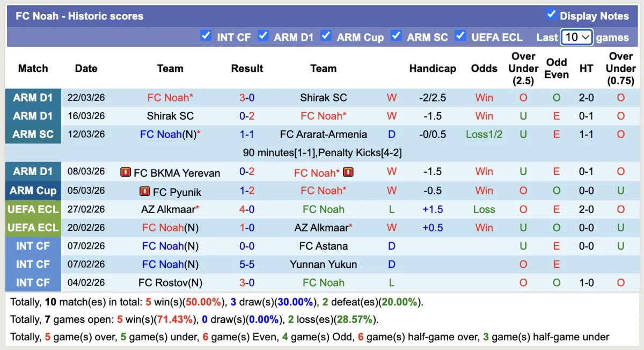The height and width of the screenshot is (350, 644).
Task: Open the Yunnan Yukun team page
Action: click(x=323, y=264)
